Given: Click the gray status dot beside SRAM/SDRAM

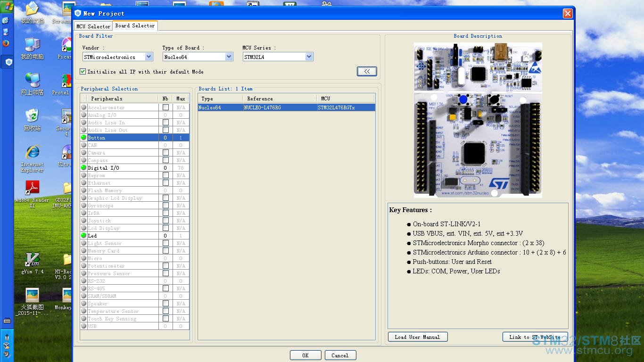Looking at the screenshot, I should pyautogui.click(x=83, y=296).
